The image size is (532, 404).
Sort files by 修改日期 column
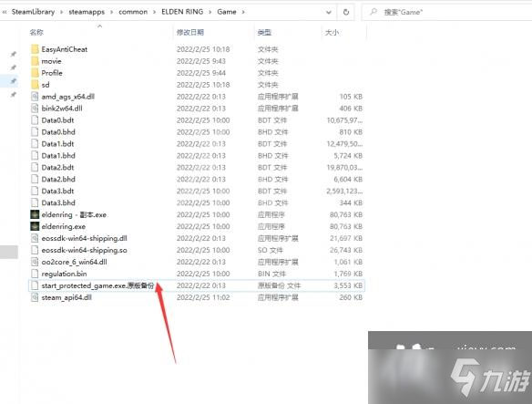click(x=190, y=32)
